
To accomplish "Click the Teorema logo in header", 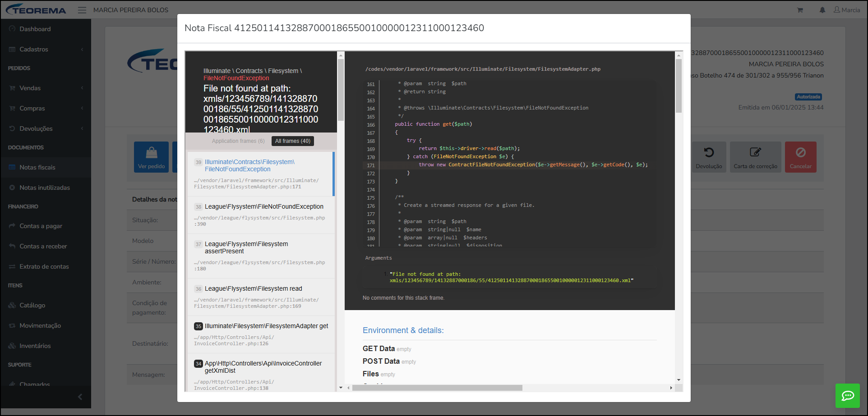I will [36, 9].
